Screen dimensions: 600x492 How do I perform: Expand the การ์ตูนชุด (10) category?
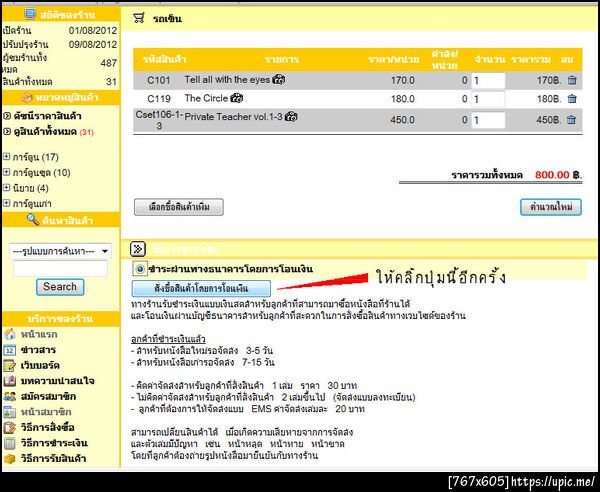[7, 172]
